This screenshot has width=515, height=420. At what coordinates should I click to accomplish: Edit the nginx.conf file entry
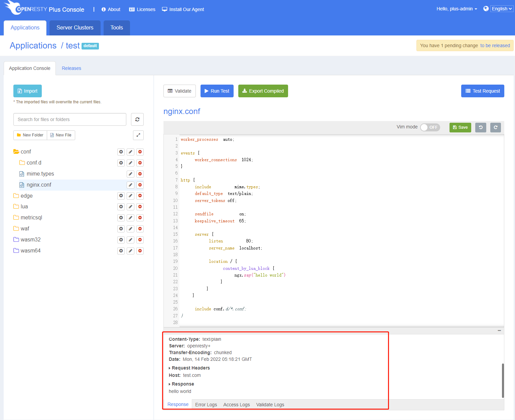click(131, 185)
